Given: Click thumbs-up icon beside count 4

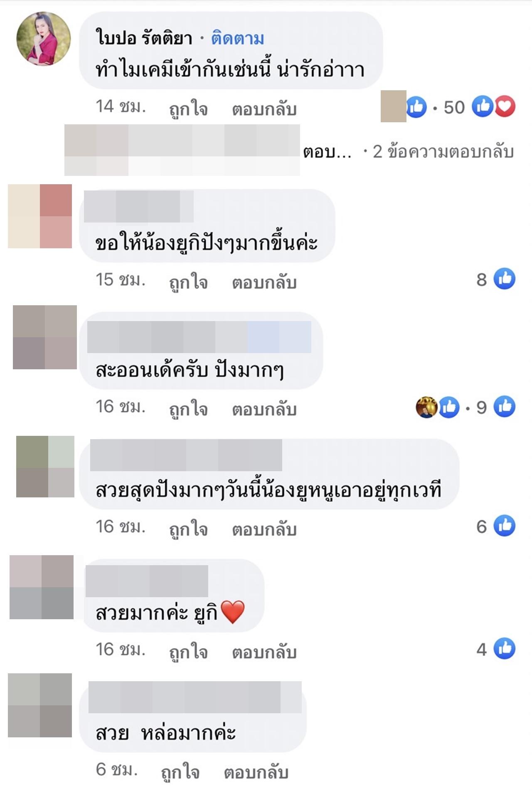Looking at the screenshot, I should click(x=505, y=648).
